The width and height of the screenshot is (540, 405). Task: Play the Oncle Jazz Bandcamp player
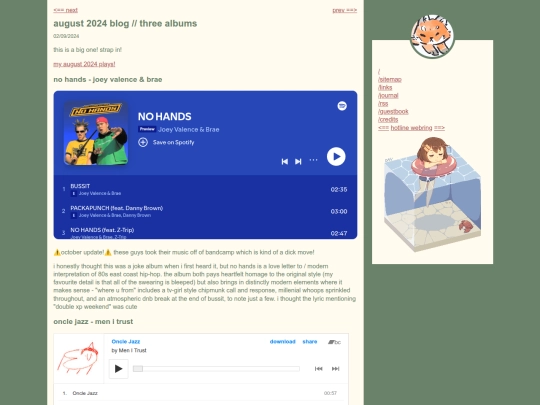coord(118,368)
